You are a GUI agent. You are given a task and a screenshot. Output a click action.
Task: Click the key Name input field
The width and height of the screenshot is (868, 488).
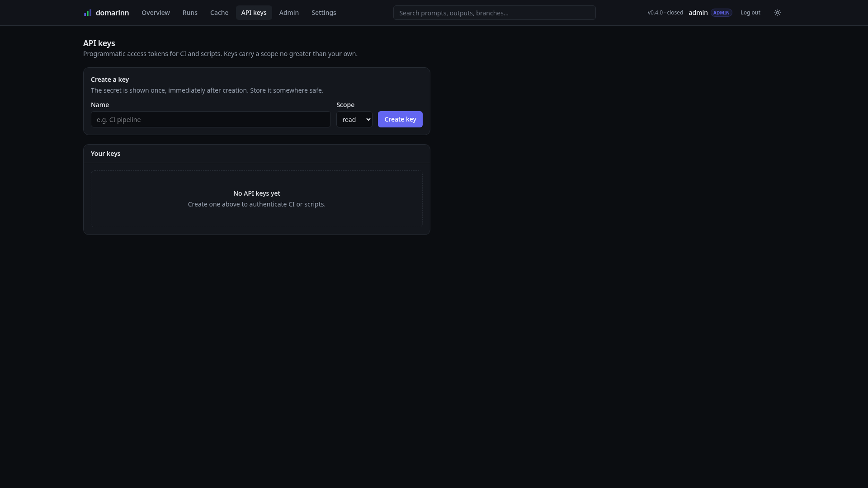tap(211, 119)
